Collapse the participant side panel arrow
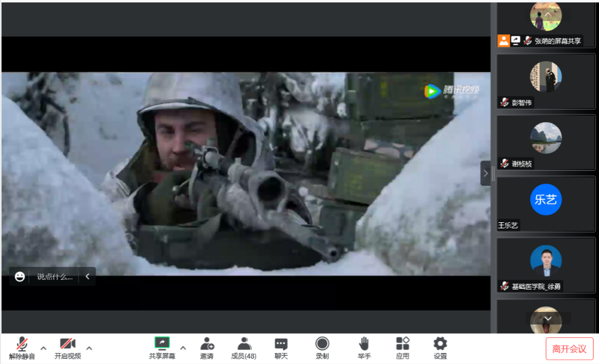Screen dimensions: 599x364 tap(486, 173)
